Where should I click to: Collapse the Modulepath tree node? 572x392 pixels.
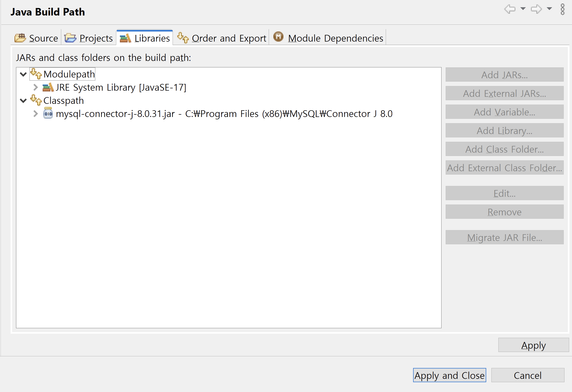point(23,74)
